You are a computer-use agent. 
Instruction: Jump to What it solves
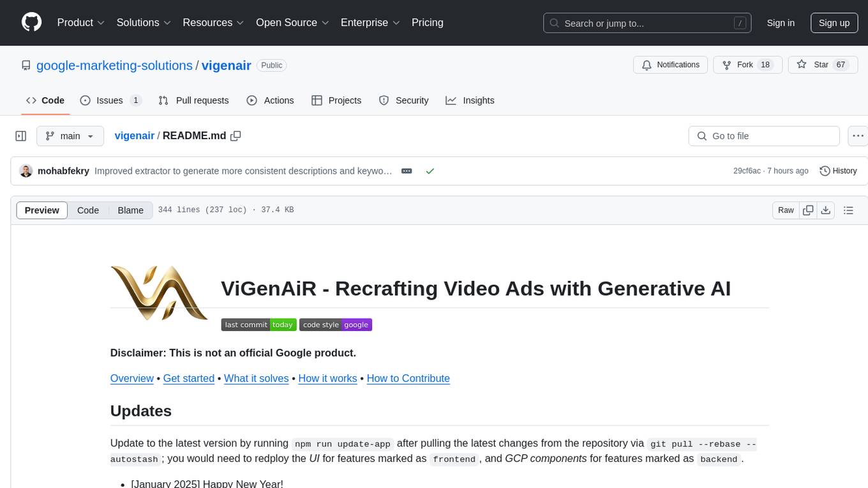point(257,378)
